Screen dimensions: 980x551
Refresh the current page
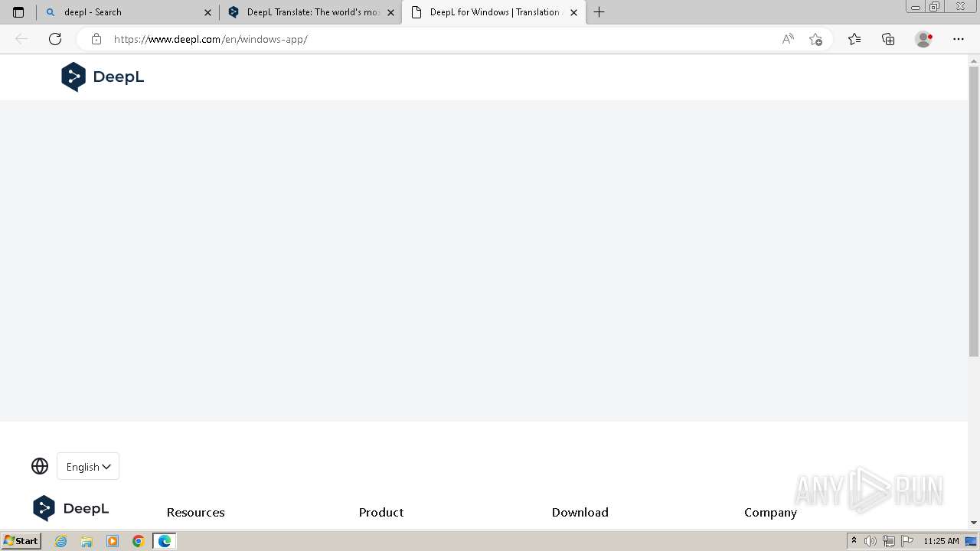[55, 39]
